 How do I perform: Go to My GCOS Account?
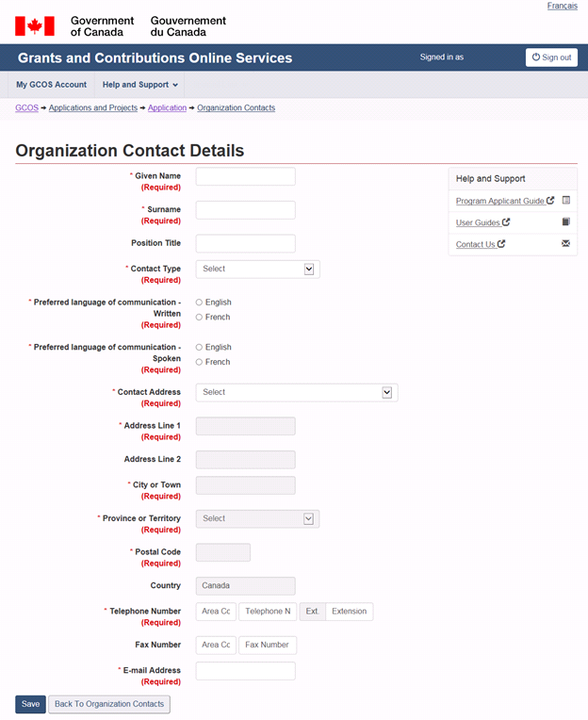[x=51, y=85]
